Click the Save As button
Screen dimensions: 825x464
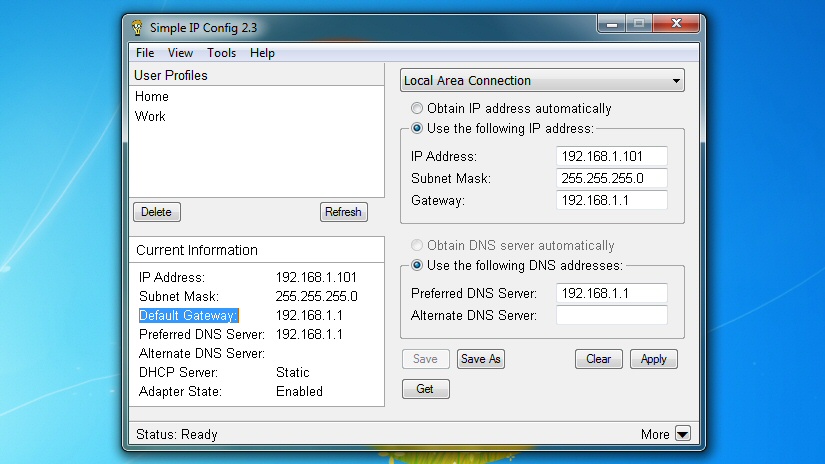pyautogui.click(x=480, y=359)
